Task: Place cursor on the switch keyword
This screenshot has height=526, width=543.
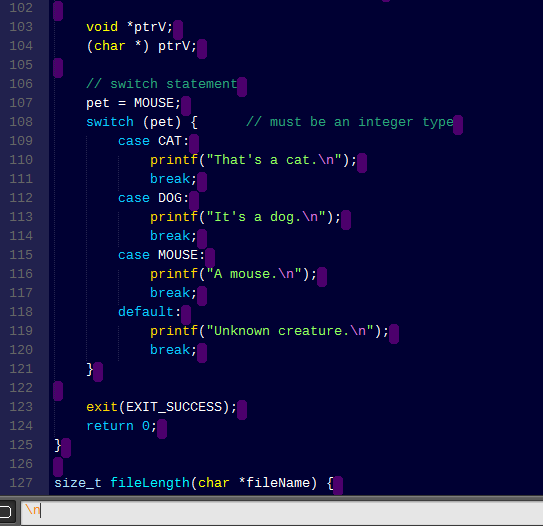Action: click(x=110, y=122)
